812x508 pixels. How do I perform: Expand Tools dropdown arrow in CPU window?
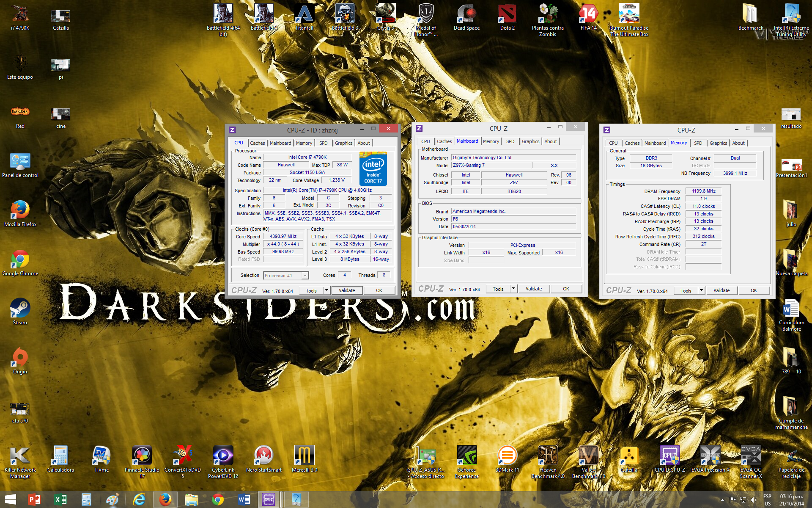click(x=326, y=290)
